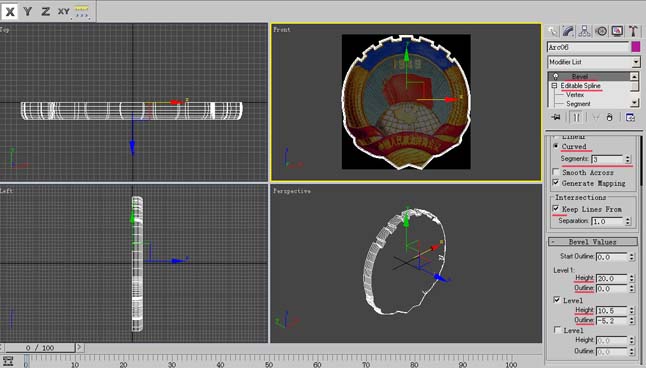Screen dimensions: 646x368
Task: Edit the Arc06 object name field
Action: point(588,47)
